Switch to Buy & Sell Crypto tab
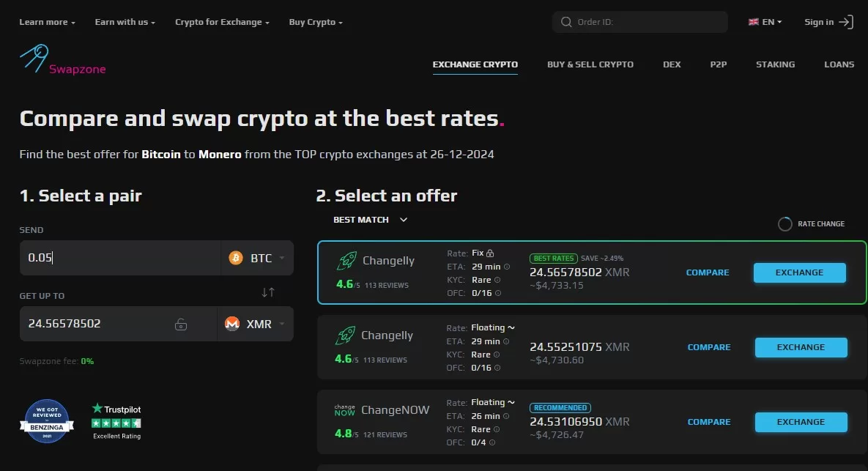 (590, 64)
